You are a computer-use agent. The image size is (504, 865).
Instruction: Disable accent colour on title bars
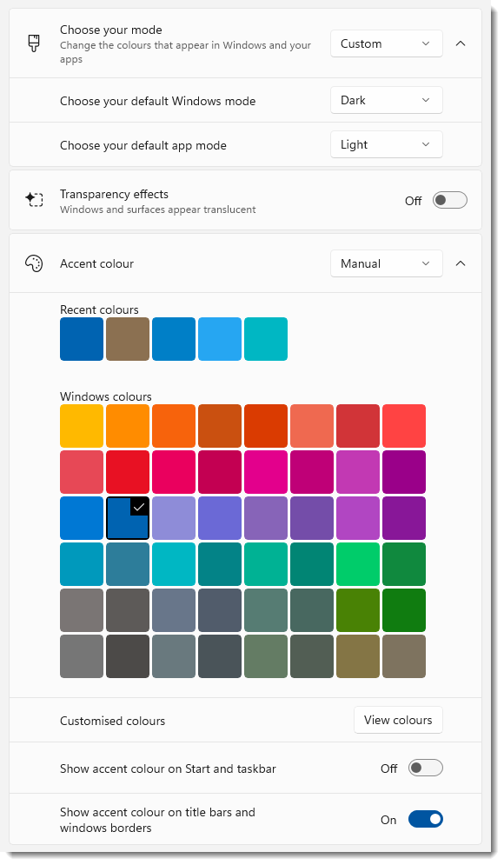[425, 819]
